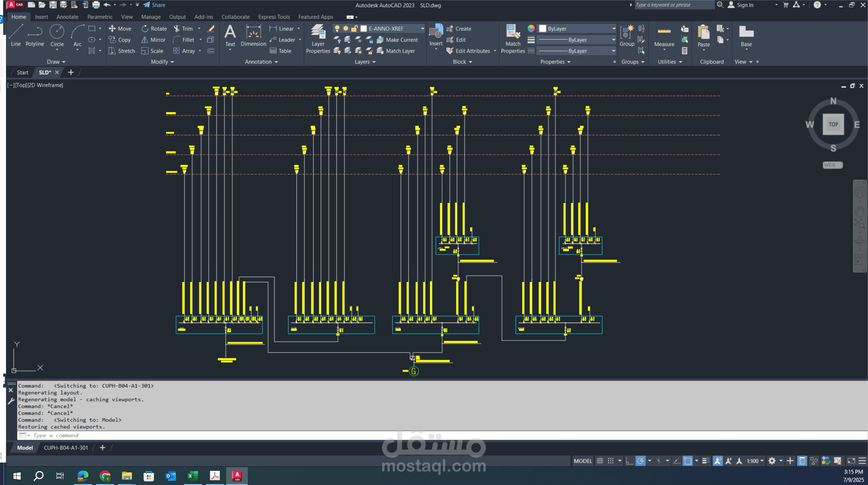Click the Mirror tool
Image resolution: width=868 pixels, height=485 pixels.
pos(153,40)
